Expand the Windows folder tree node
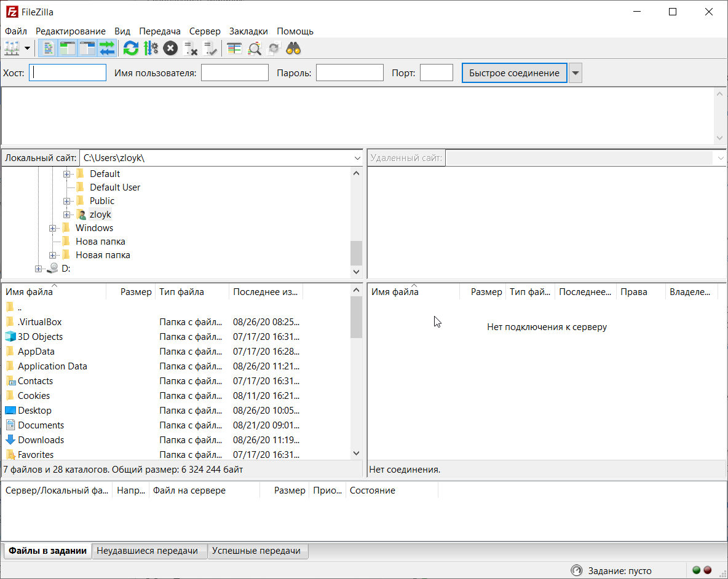 point(52,228)
